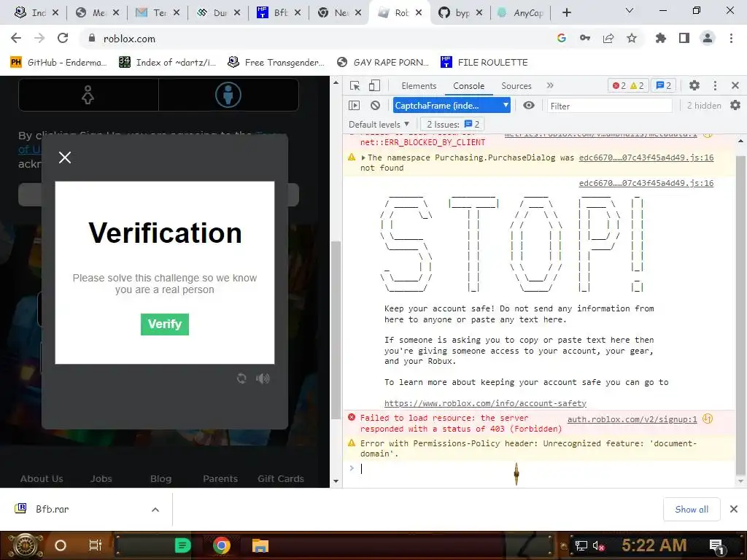This screenshot has height=560, width=747.
Task: Click the error and warning count badge
Action: (x=628, y=86)
